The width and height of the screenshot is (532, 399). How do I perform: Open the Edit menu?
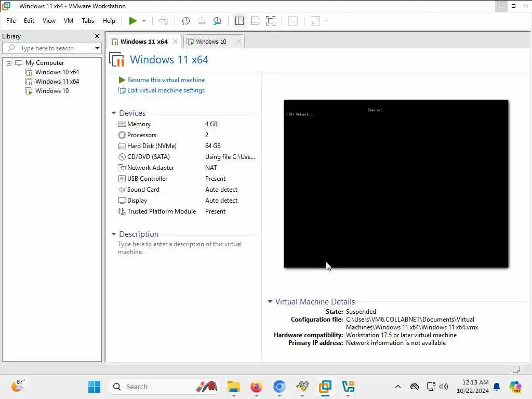(x=29, y=21)
